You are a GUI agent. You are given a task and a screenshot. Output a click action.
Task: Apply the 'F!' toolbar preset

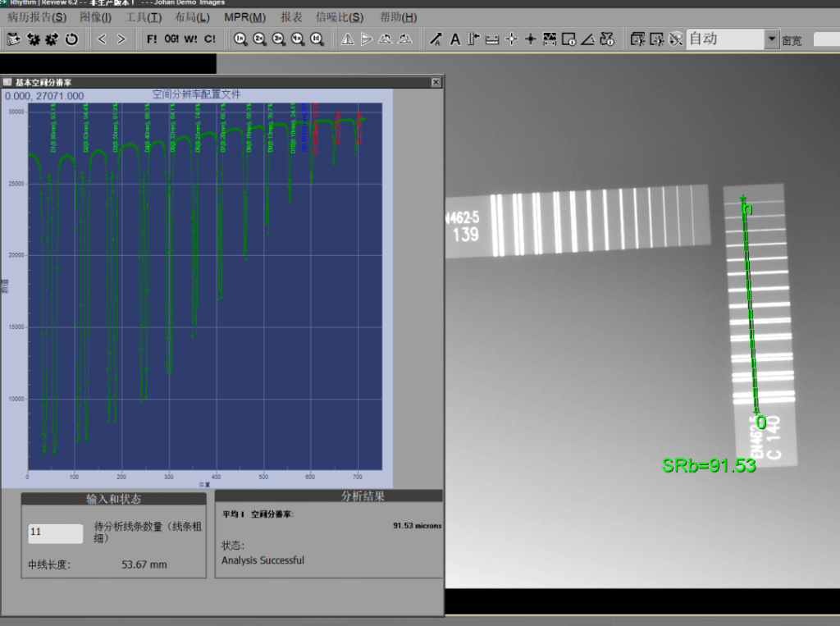152,39
